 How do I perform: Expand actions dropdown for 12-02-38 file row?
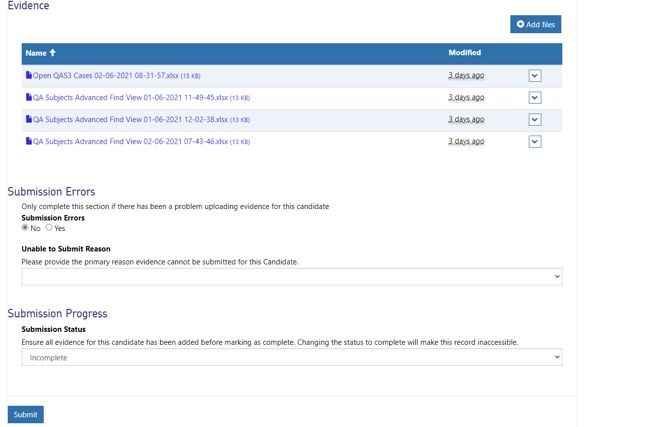pyautogui.click(x=534, y=120)
